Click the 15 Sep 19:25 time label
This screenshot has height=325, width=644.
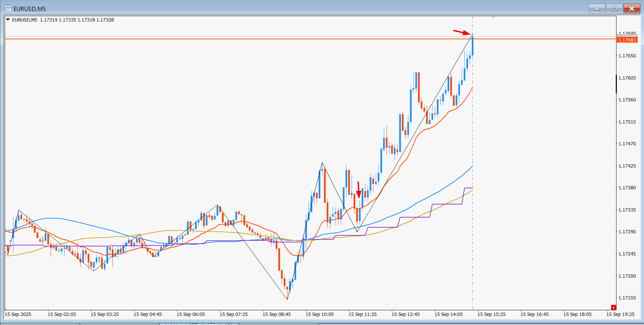click(x=620, y=314)
